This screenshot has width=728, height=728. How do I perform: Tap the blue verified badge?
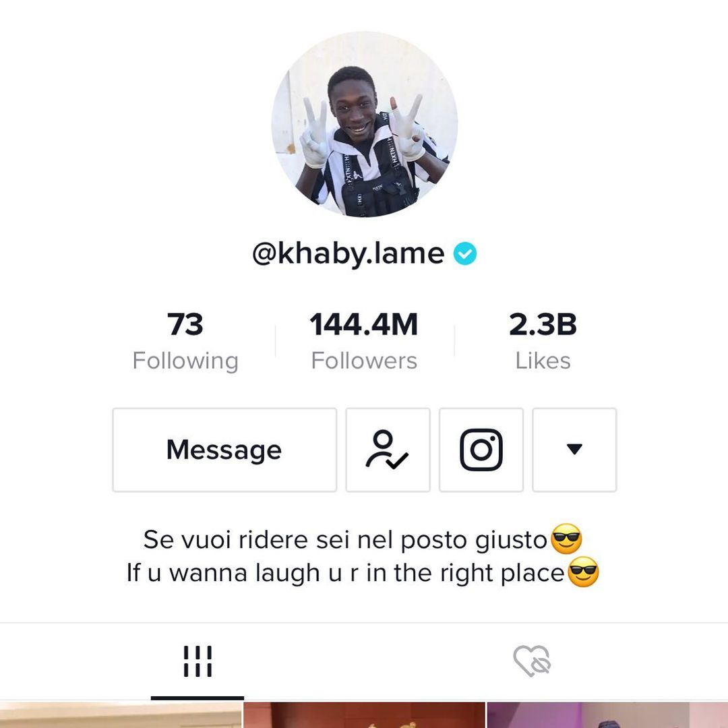pos(464,253)
